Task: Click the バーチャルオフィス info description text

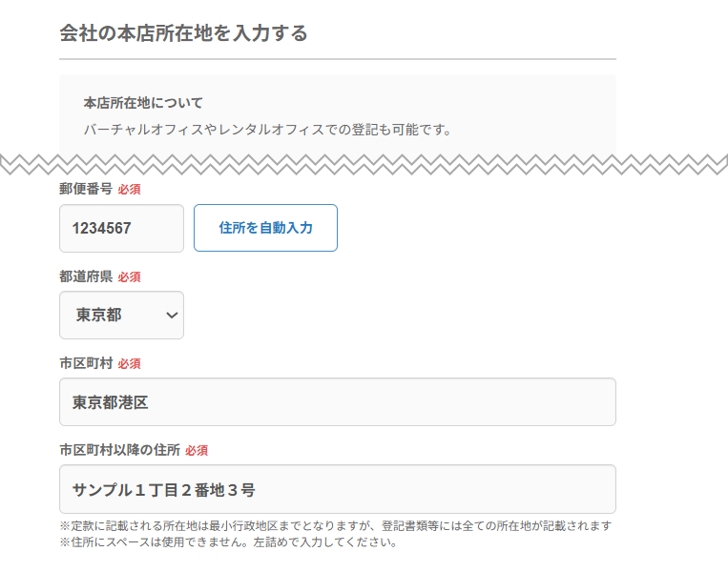Action: point(267,129)
